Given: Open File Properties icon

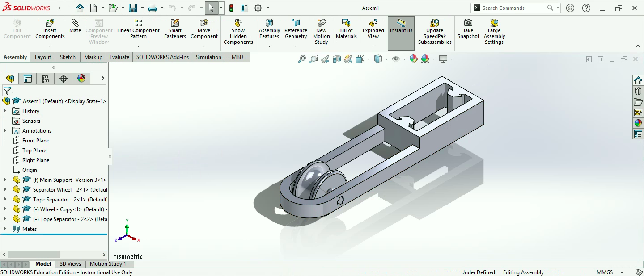Looking at the screenshot, I should tap(245, 8).
